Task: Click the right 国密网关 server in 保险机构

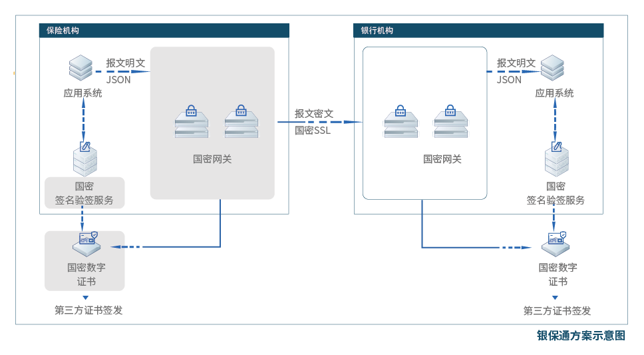Action: coord(241,121)
